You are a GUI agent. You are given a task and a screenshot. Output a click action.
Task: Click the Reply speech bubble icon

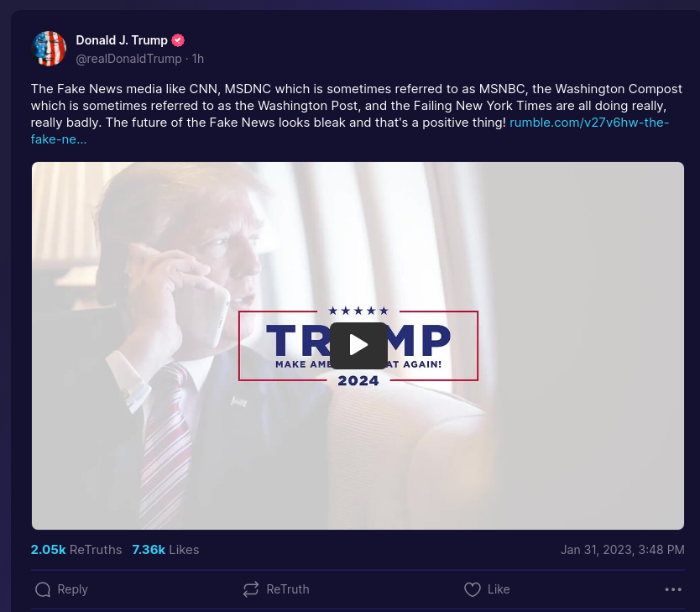coord(43,589)
